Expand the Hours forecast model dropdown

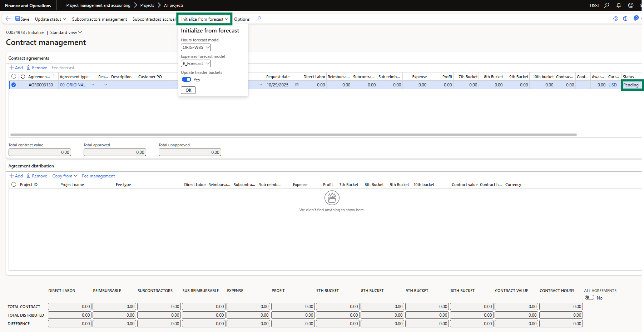tap(208, 47)
